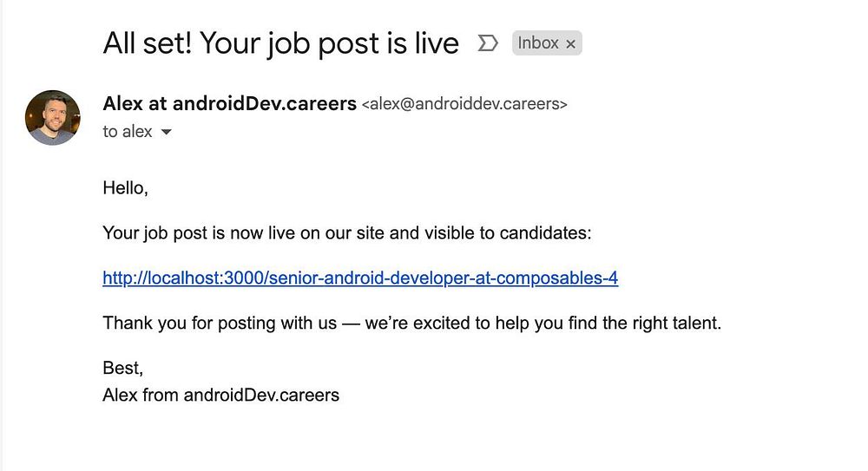Click signature "Alex from androidDev.careers"

(220, 396)
